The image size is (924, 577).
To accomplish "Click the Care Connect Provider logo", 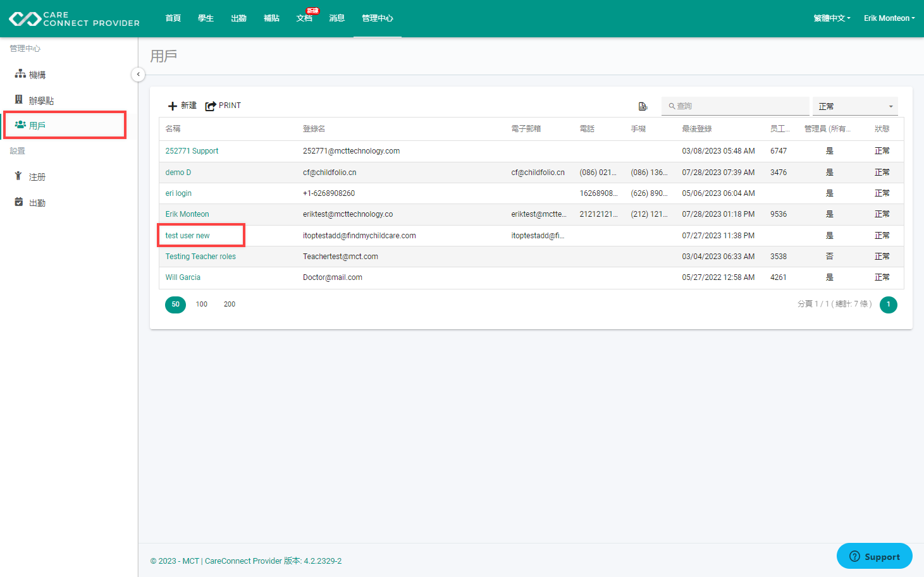I will 74,19.
